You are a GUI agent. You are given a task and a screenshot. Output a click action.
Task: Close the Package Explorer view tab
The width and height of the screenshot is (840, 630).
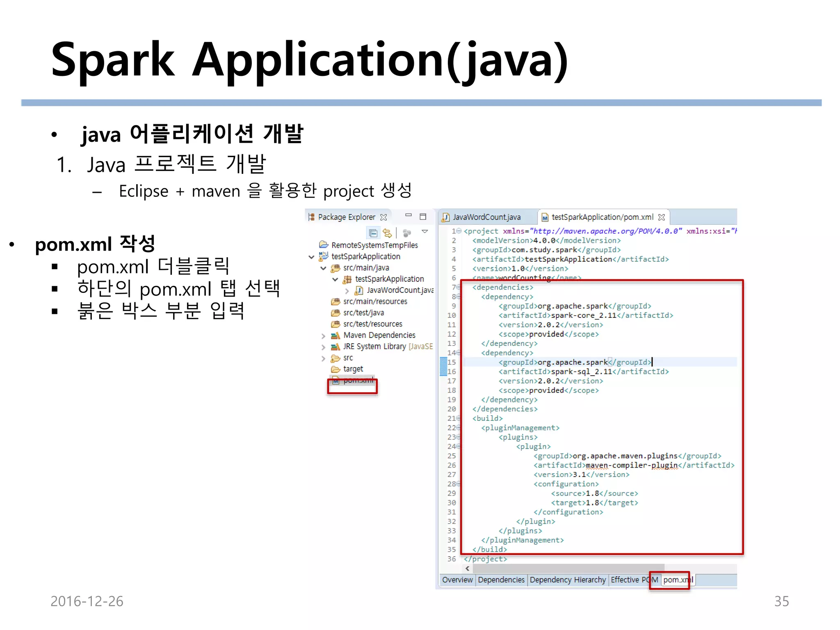click(383, 217)
